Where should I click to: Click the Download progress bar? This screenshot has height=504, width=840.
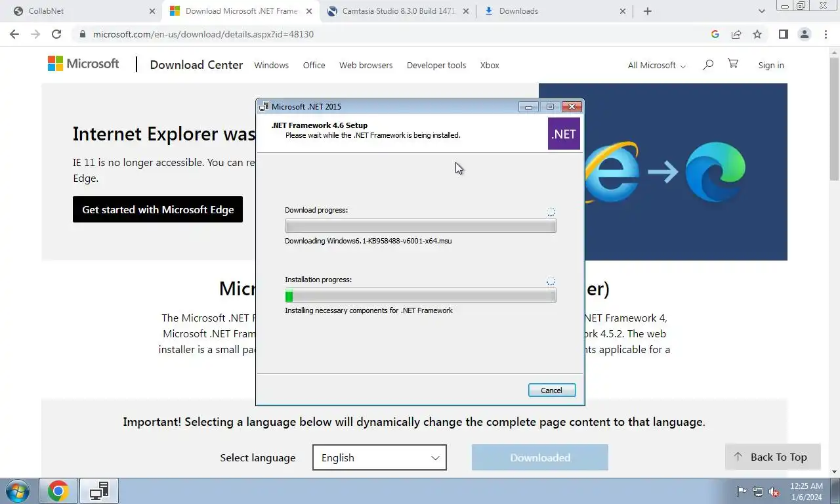pos(420,226)
